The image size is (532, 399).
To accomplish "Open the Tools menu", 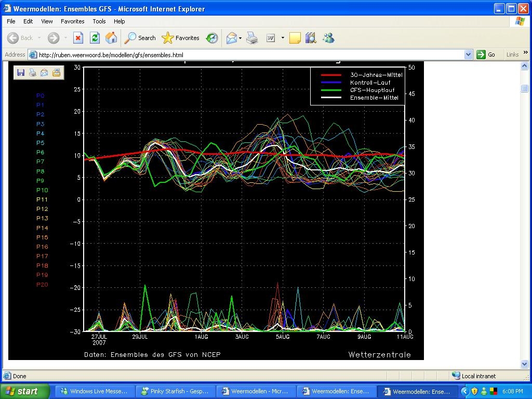I will 99,21.
